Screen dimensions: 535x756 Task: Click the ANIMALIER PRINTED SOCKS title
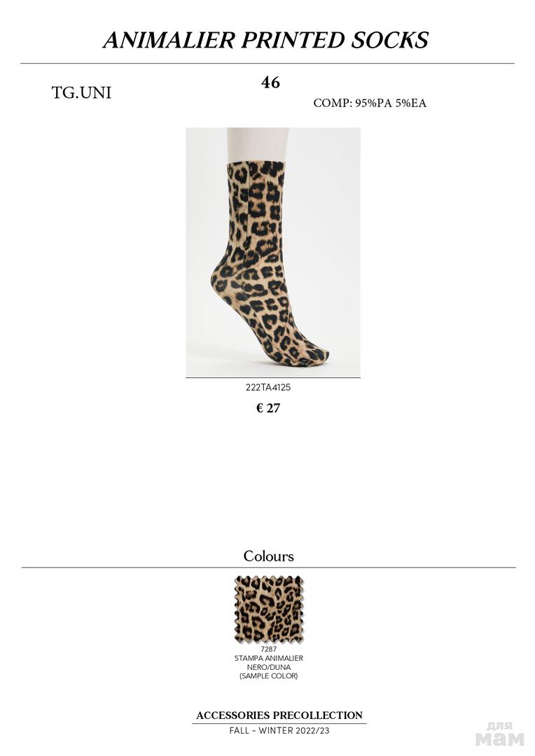(266, 40)
